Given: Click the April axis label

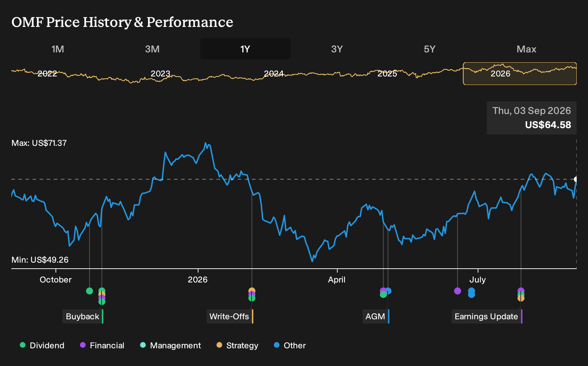Looking at the screenshot, I should point(337,280).
